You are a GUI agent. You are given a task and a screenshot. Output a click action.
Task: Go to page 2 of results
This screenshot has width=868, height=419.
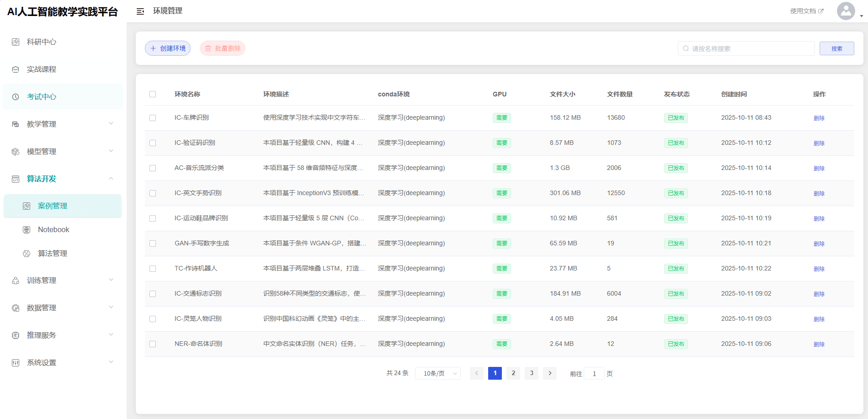(513, 373)
